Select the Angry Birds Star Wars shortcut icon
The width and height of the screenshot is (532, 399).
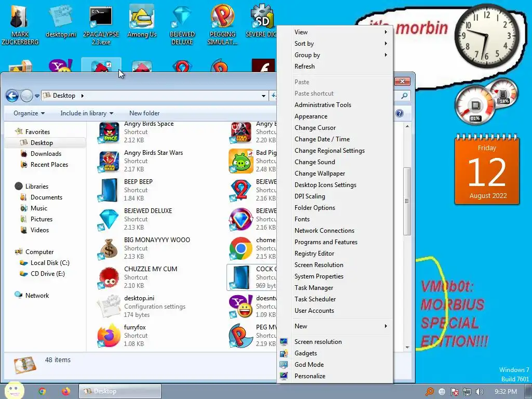coord(109,161)
